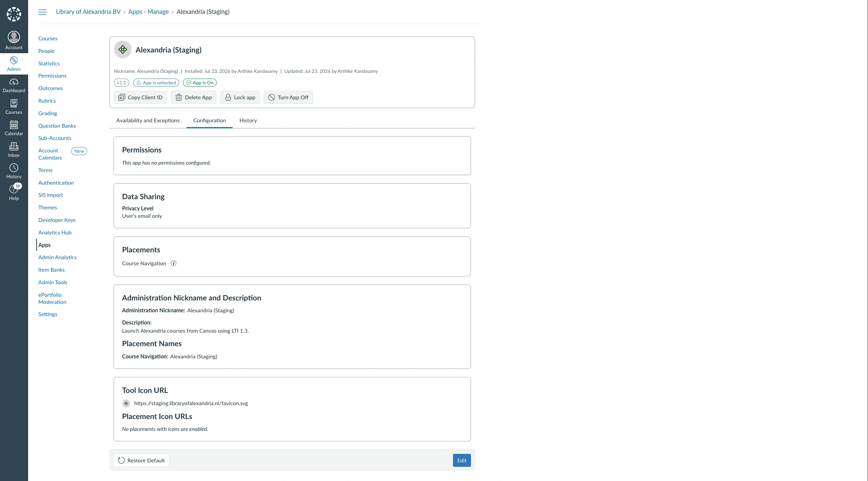Viewport: 868px width, 481px height.
Task: Click the blue Edit button
Action: (462, 460)
